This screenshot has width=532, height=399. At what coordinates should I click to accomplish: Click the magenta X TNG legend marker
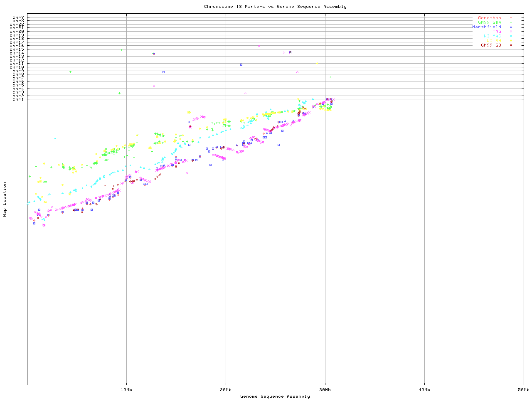coord(511,32)
